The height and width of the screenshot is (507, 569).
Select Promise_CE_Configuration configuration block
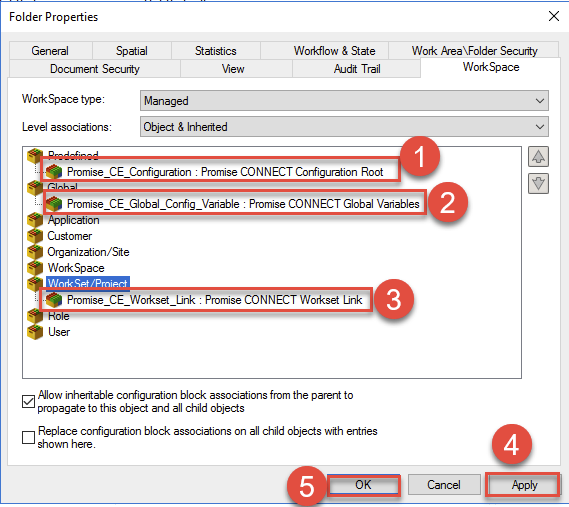(x=225, y=172)
